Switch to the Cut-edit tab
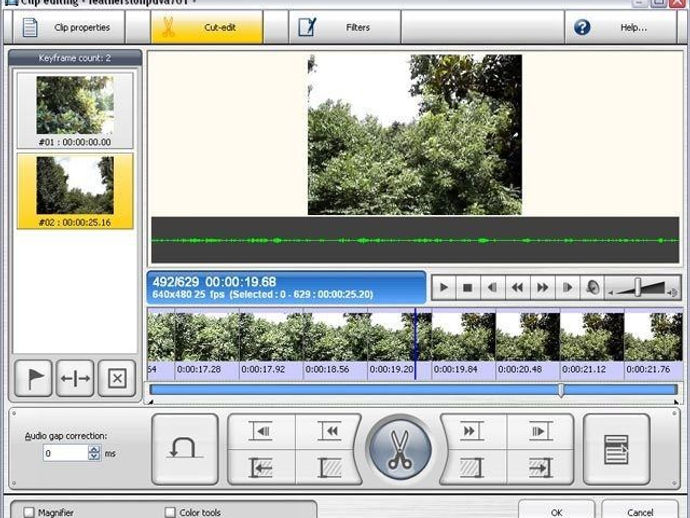 tap(207, 27)
